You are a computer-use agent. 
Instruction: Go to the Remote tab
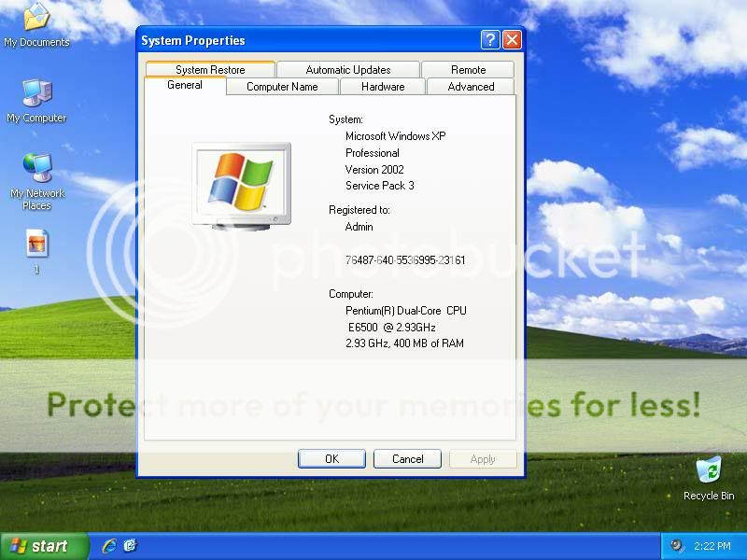[469, 69]
